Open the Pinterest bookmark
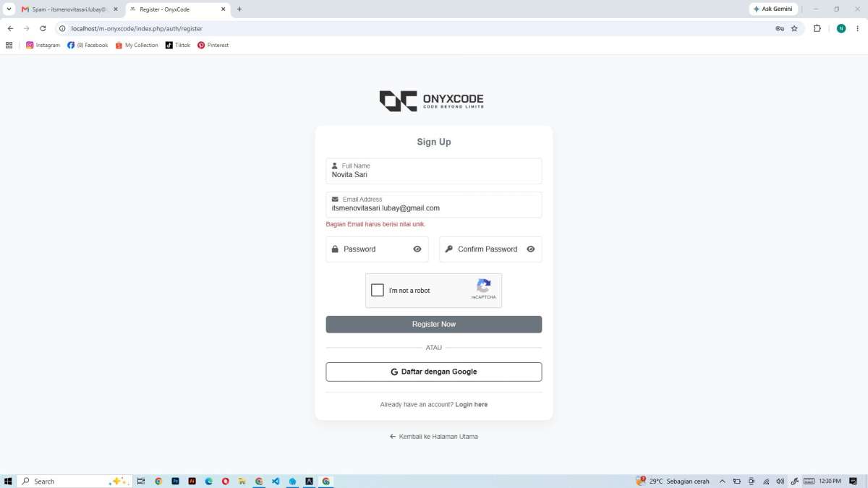The width and height of the screenshot is (868, 488). pos(213,45)
